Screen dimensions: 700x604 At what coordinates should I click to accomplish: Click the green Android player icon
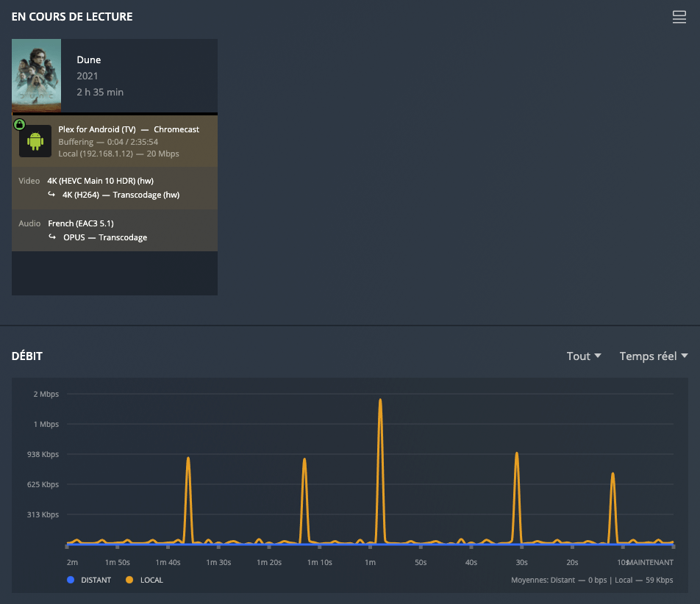coord(35,141)
